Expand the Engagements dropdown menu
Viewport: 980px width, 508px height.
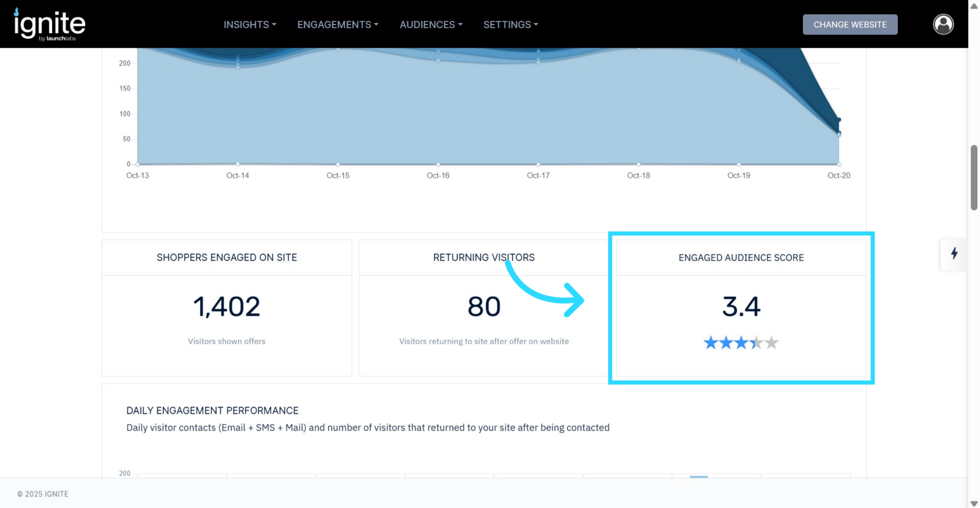pyautogui.click(x=337, y=24)
